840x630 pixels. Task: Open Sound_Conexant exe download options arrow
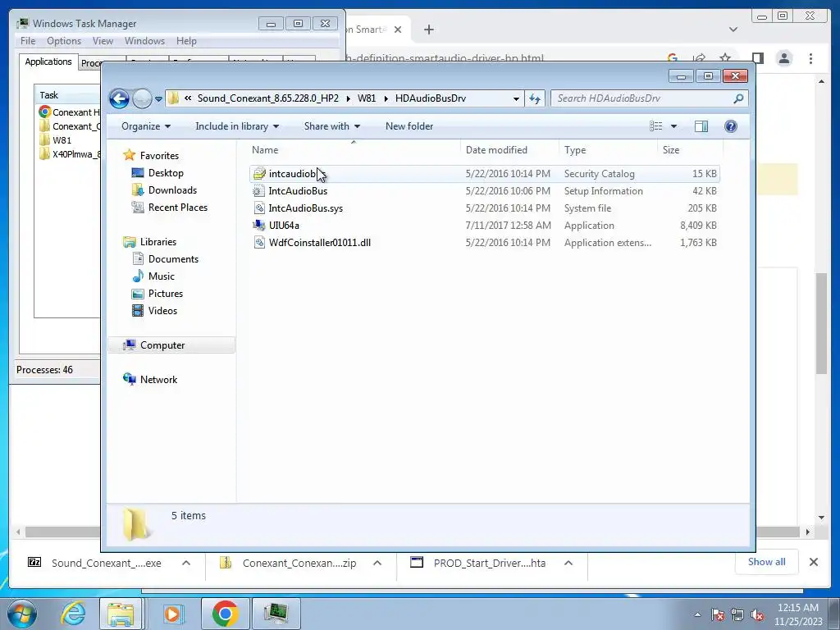click(186, 563)
